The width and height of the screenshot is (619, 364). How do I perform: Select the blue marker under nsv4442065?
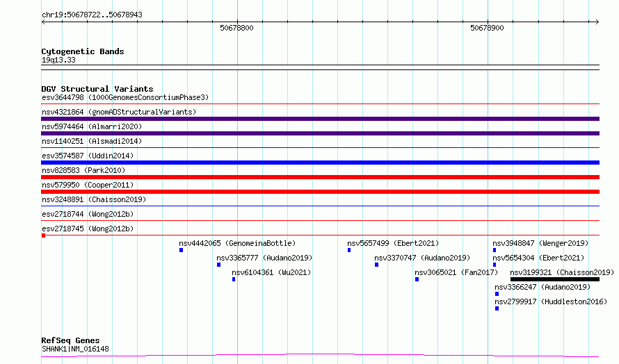click(x=182, y=250)
